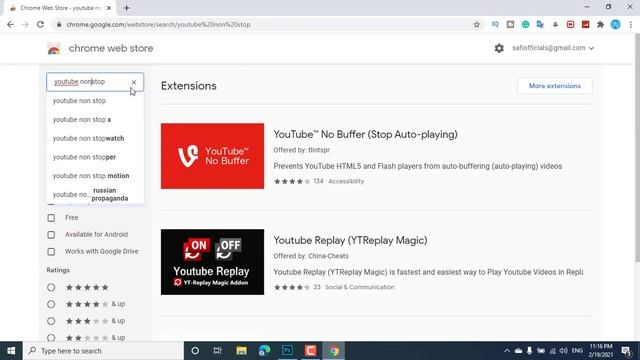Image resolution: width=640 pixels, height=360 pixels.
Task: Click the Chrome Web Store rainbow logo
Action: pos(54,49)
